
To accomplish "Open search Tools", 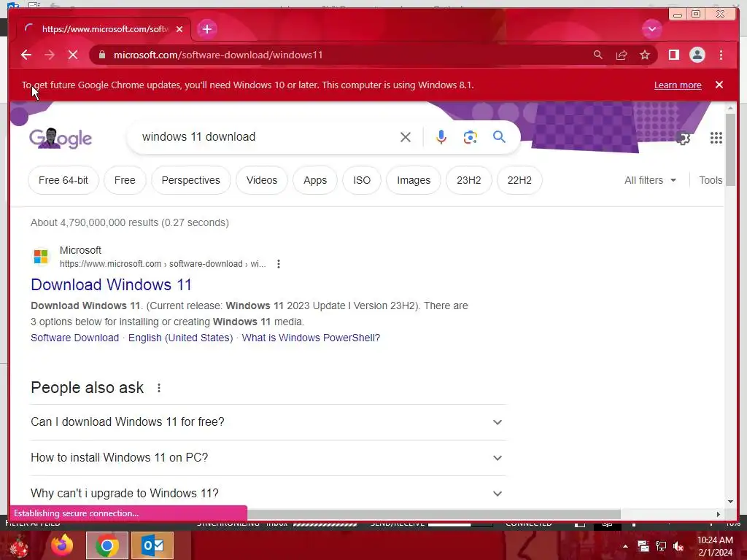I will tap(711, 181).
